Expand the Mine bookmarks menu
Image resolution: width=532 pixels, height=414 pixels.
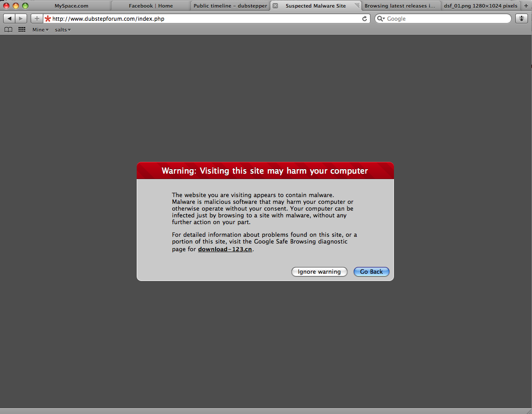(40, 30)
